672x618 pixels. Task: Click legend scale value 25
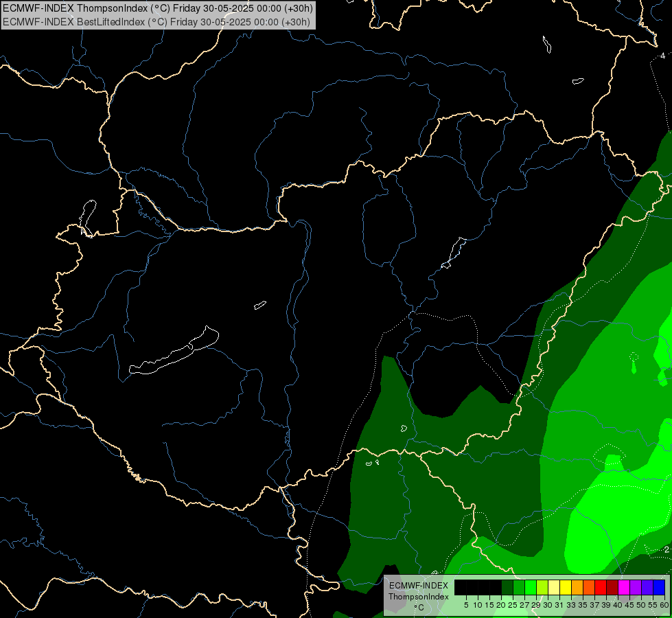coord(513,605)
